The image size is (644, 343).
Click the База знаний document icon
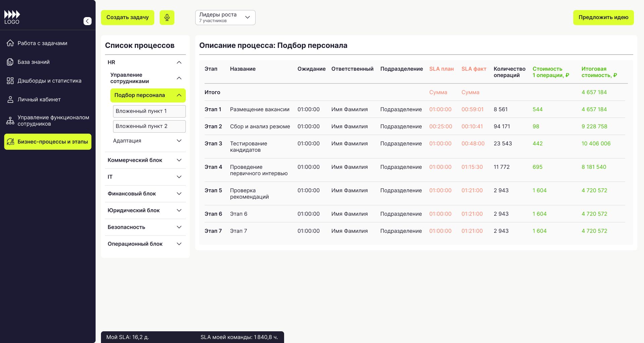coord(10,62)
